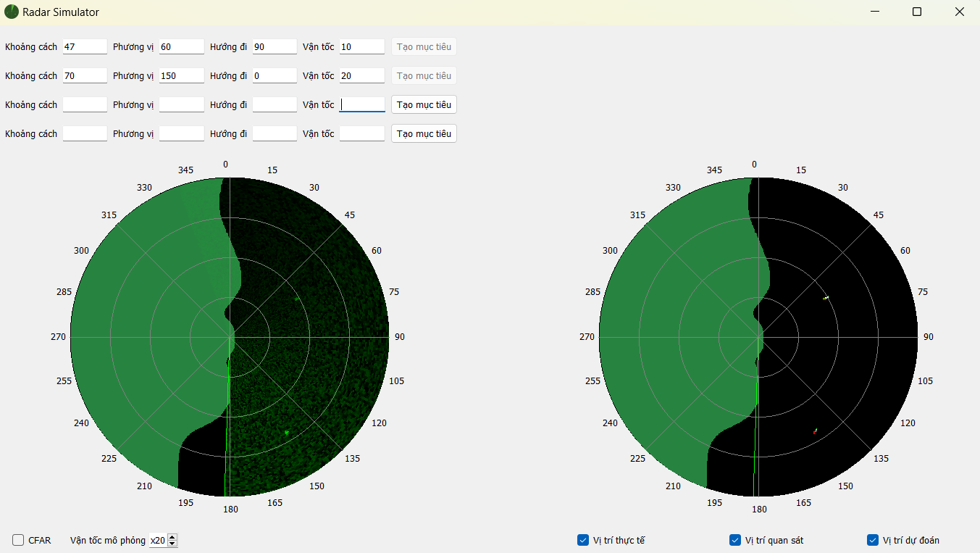Click the 180 bearing label on left radar

tap(230, 510)
